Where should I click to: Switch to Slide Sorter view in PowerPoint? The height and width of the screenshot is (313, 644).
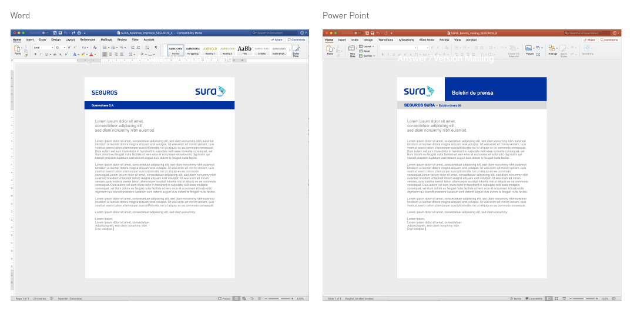coord(556,299)
